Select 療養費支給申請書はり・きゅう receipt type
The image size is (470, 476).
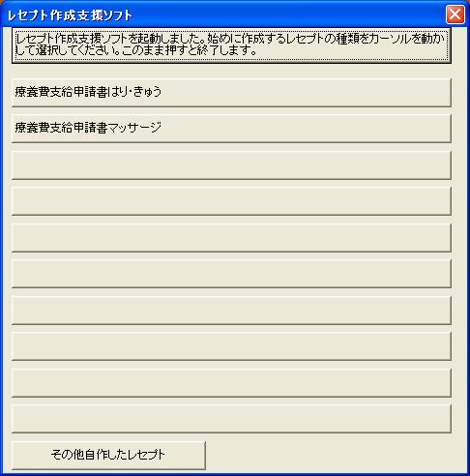231,93
